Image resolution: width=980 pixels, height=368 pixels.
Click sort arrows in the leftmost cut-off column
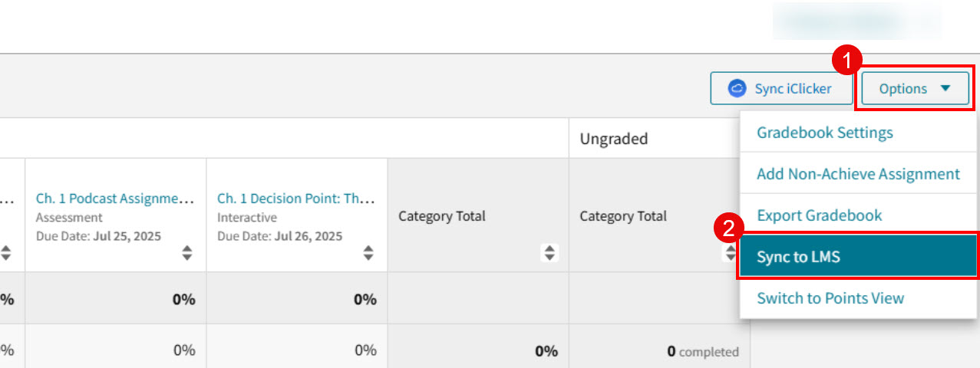[x=6, y=252]
